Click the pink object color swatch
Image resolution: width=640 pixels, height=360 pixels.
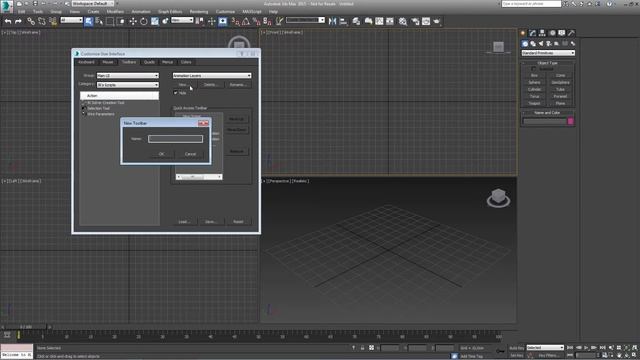(571, 121)
